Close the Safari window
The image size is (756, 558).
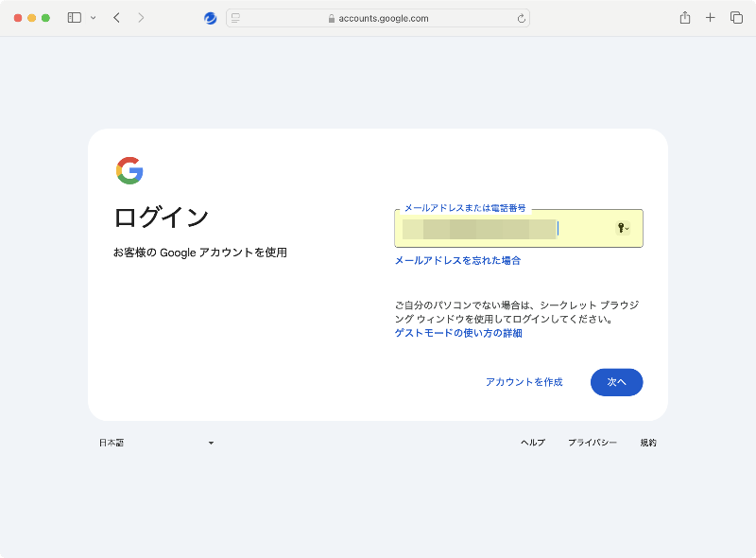[x=18, y=18]
